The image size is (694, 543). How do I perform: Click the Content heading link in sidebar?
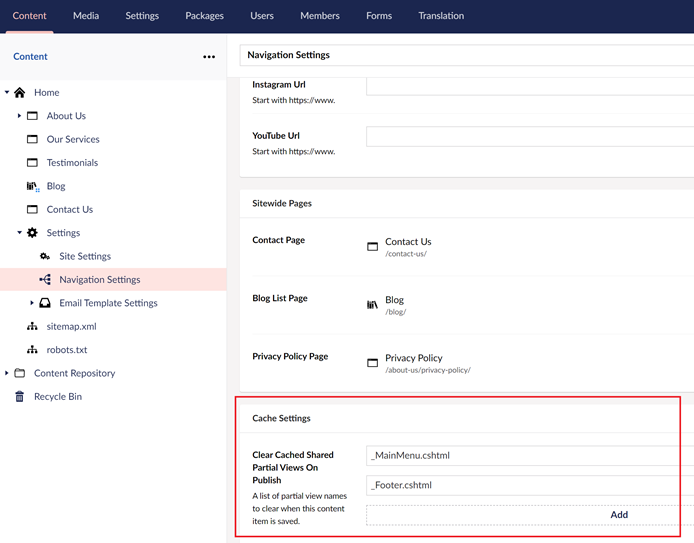30,57
